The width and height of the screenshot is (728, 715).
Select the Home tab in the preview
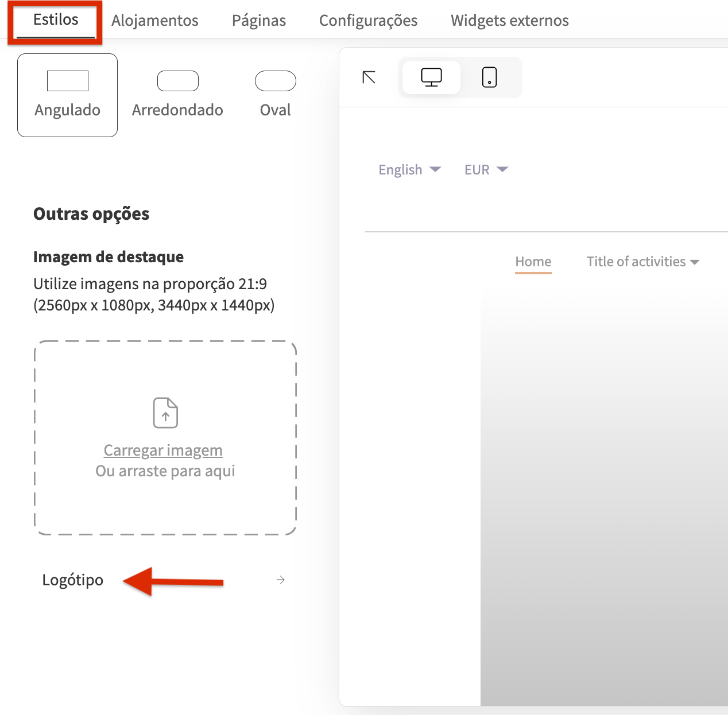point(533,261)
